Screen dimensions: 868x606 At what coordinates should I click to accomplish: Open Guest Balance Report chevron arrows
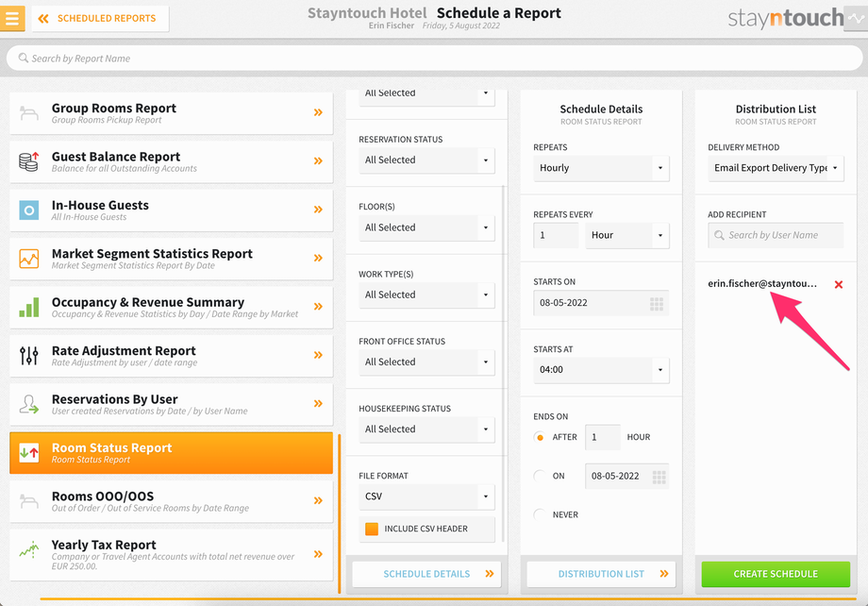tap(318, 161)
